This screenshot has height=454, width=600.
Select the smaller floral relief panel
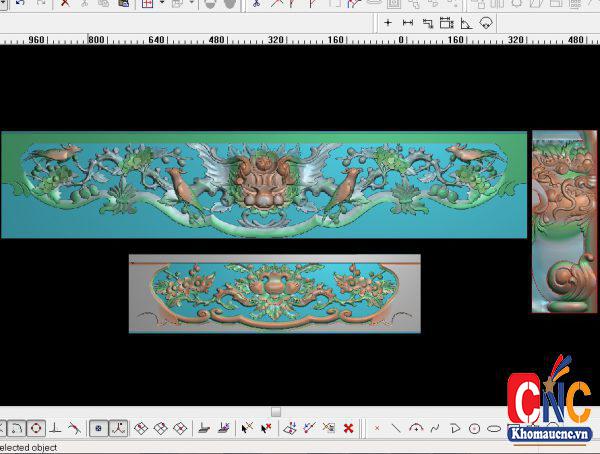pyautogui.click(x=274, y=293)
